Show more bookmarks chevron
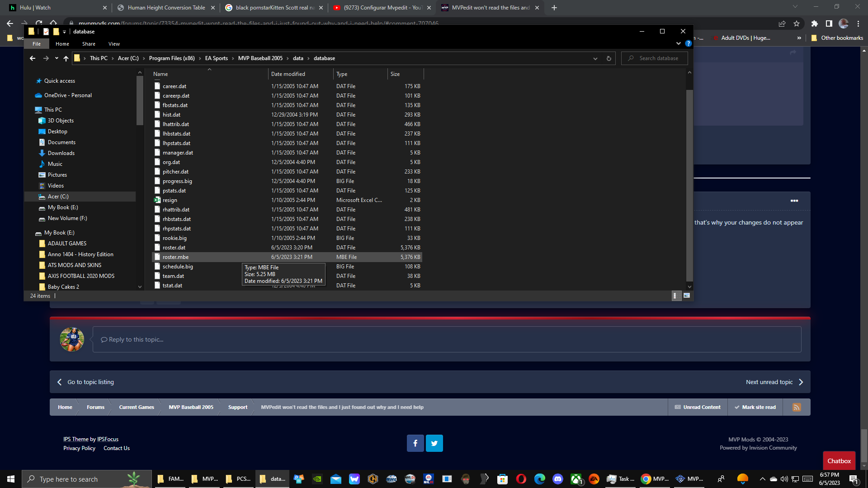The image size is (868, 488). click(x=799, y=38)
